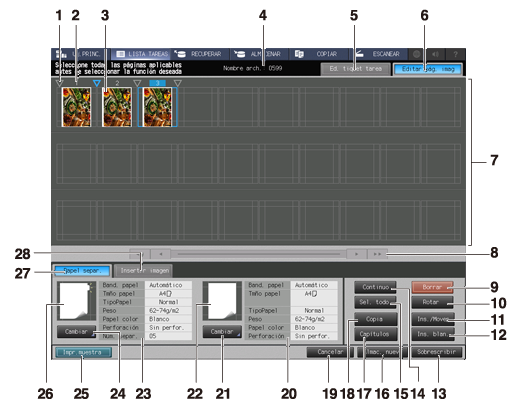
Task: Select the second page thumbnail
Action: 117,107
